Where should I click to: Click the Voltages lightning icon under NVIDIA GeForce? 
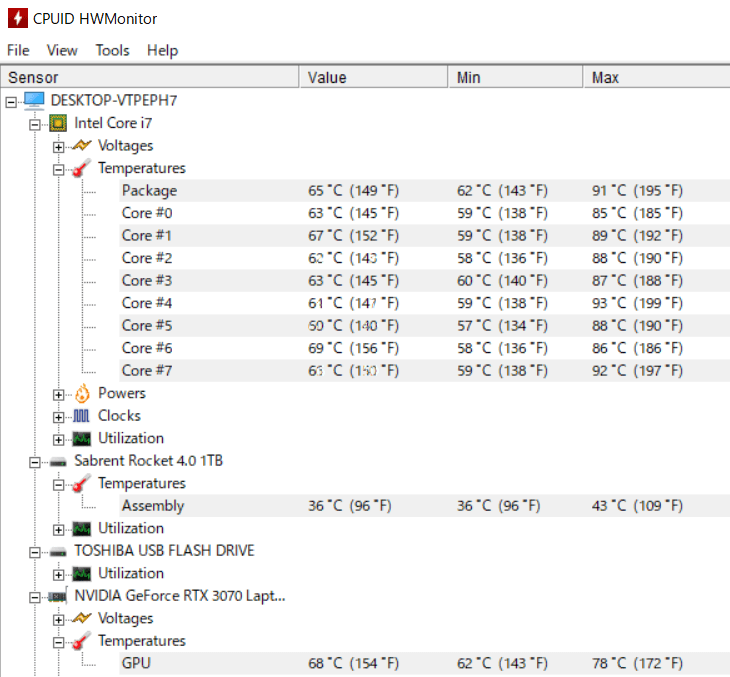(x=82, y=618)
